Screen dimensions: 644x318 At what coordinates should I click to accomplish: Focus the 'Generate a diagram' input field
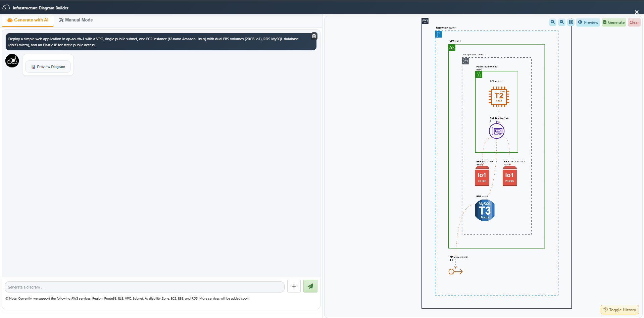tap(145, 287)
